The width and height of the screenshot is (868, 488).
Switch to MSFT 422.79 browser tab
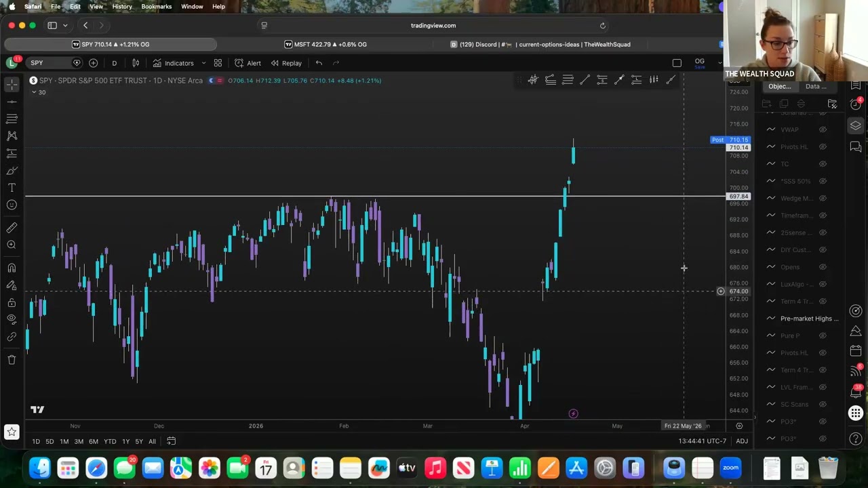click(325, 44)
